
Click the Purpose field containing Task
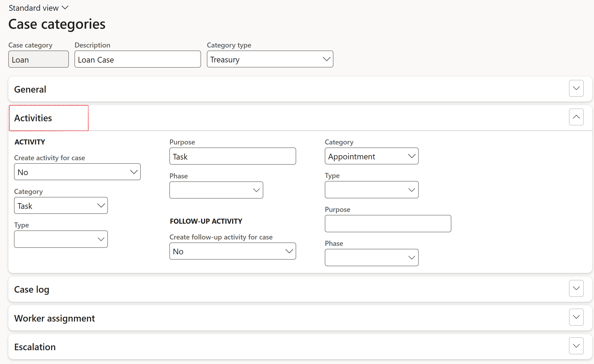(x=232, y=157)
